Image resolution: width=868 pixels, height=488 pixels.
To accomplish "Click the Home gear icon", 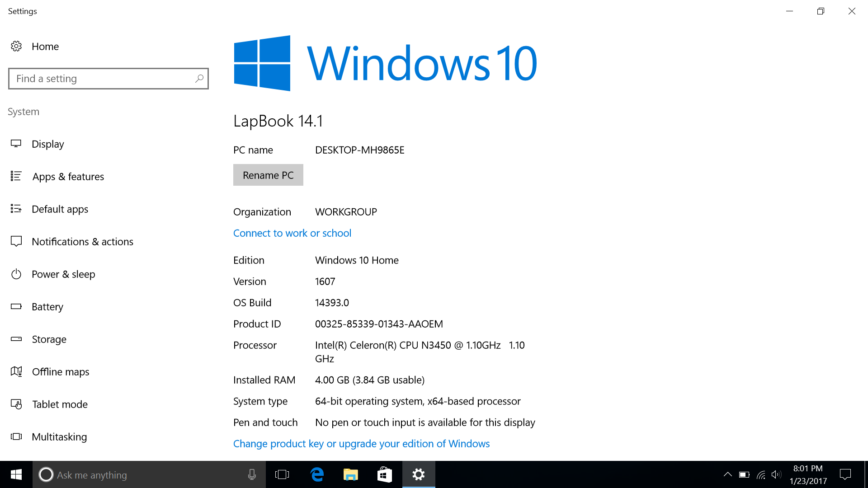I will (x=16, y=46).
